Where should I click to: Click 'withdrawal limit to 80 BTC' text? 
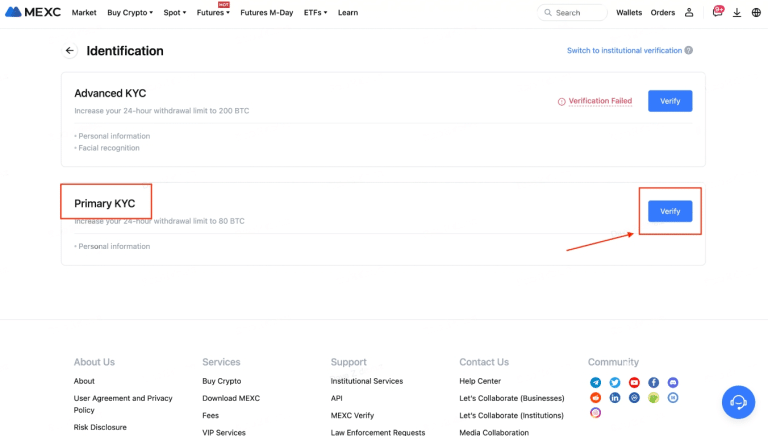click(199, 221)
